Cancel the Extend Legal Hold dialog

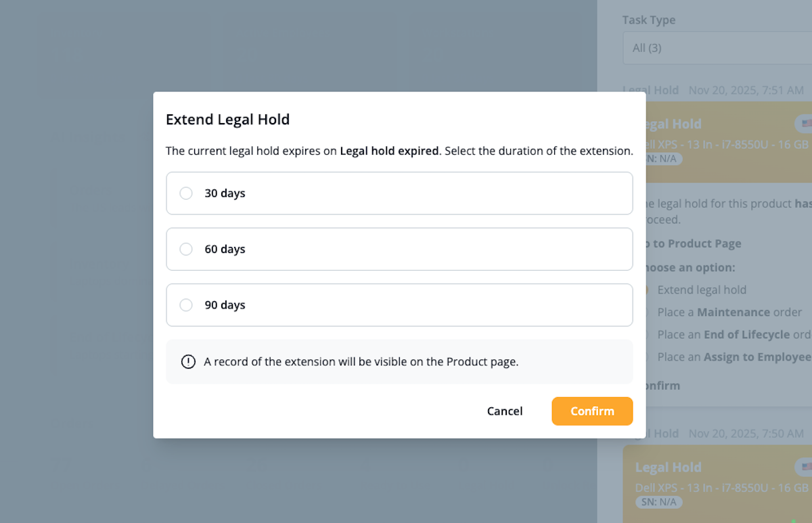[505, 411]
